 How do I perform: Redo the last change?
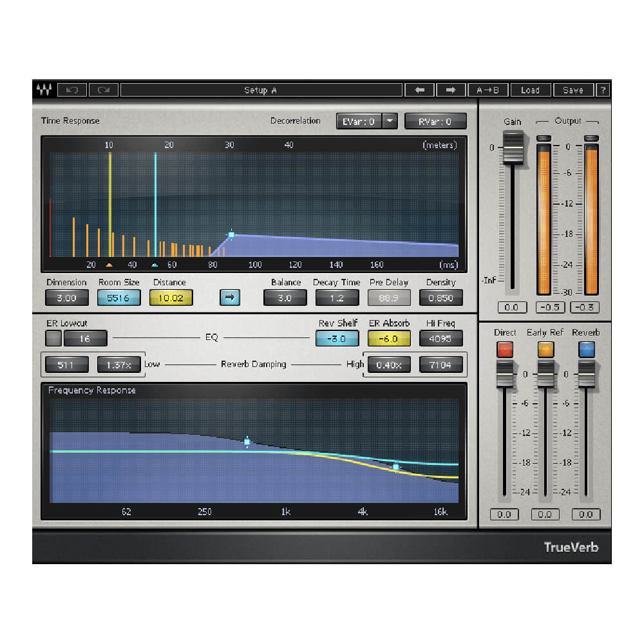click(x=104, y=90)
